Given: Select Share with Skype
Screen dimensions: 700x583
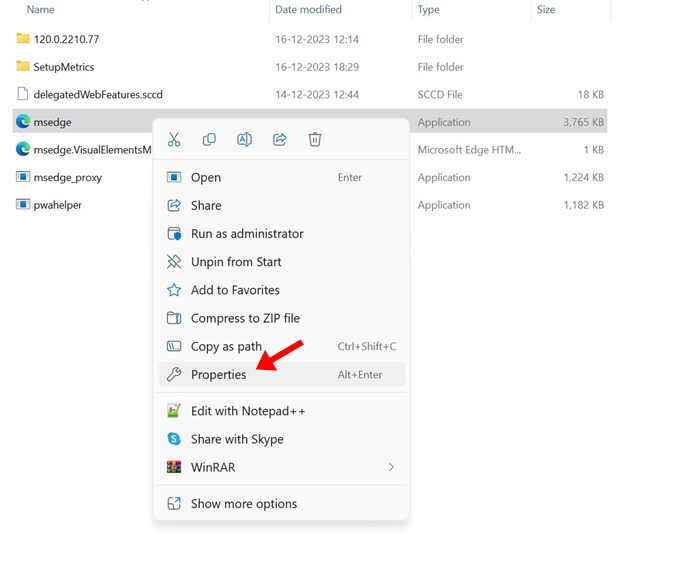Looking at the screenshot, I should (x=281, y=439).
